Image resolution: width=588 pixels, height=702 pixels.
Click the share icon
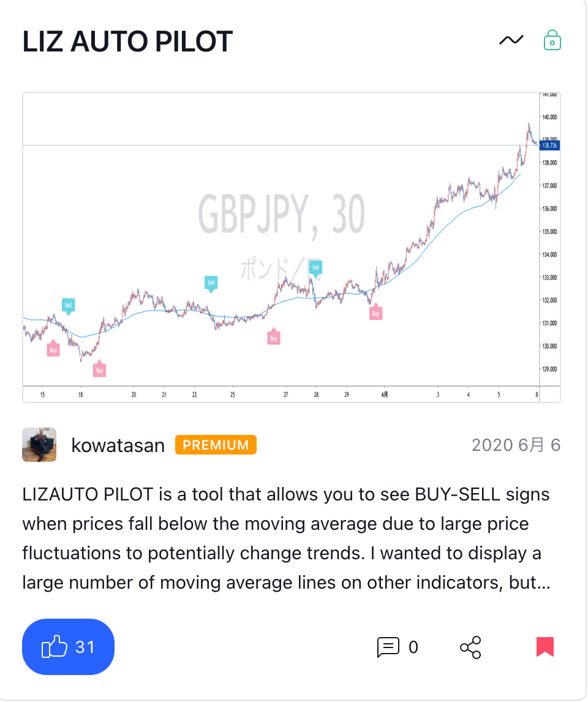pos(470,647)
